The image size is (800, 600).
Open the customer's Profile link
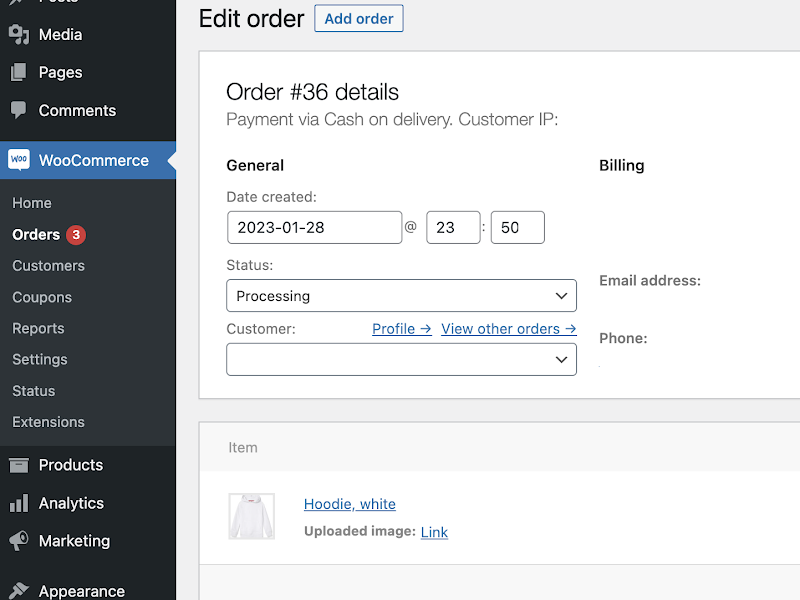point(401,328)
